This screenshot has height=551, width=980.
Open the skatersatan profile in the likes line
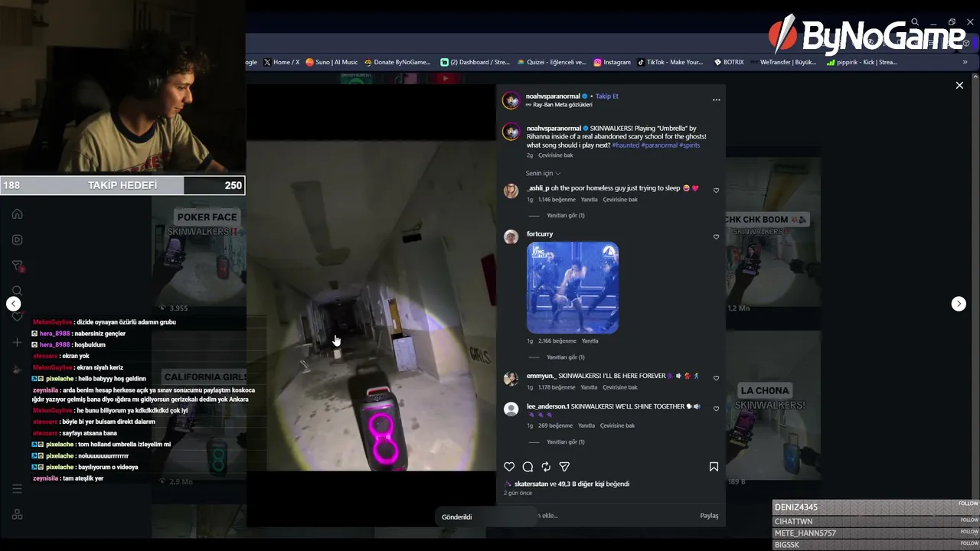coord(531,484)
